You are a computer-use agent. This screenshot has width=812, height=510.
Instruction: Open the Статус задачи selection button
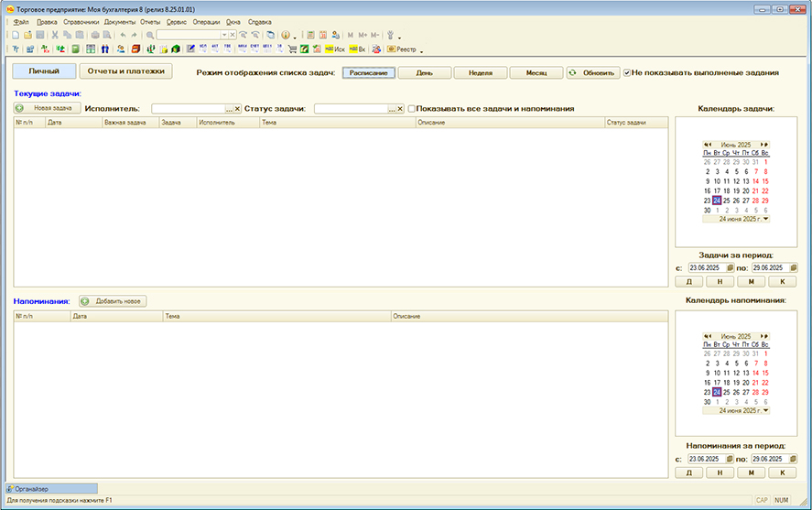click(x=392, y=109)
